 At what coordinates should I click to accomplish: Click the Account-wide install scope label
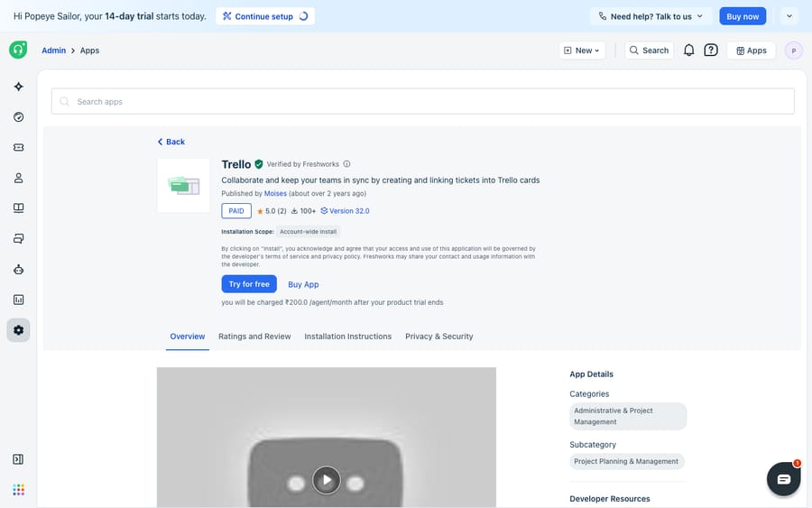[309, 232]
